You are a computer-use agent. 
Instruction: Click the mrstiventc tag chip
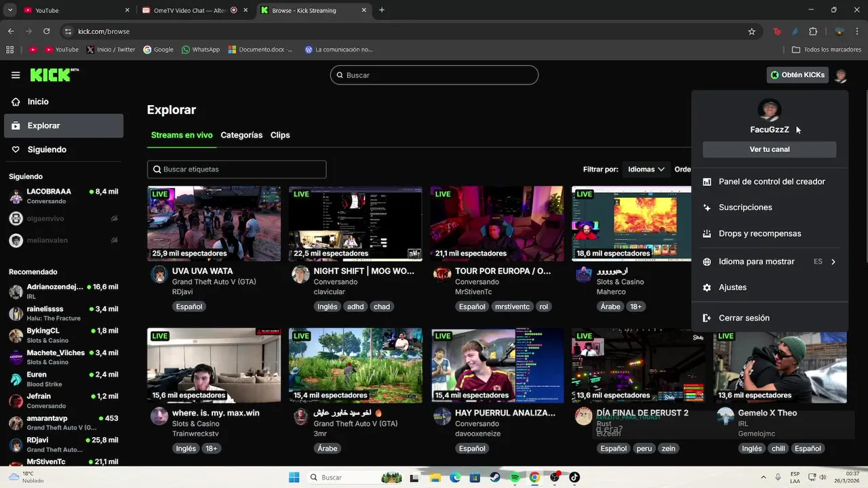click(512, 306)
